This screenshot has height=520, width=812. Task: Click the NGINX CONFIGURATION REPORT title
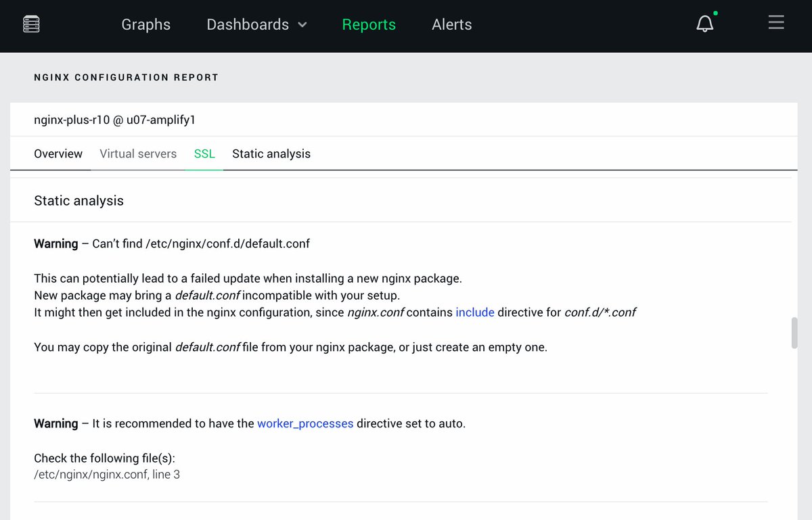pyautogui.click(x=127, y=77)
